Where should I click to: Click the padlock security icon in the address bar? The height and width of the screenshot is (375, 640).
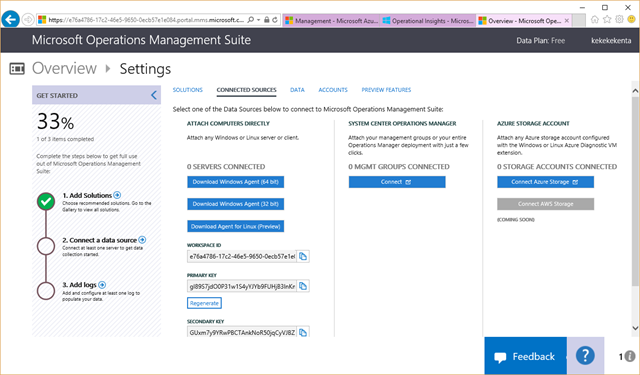click(267, 20)
